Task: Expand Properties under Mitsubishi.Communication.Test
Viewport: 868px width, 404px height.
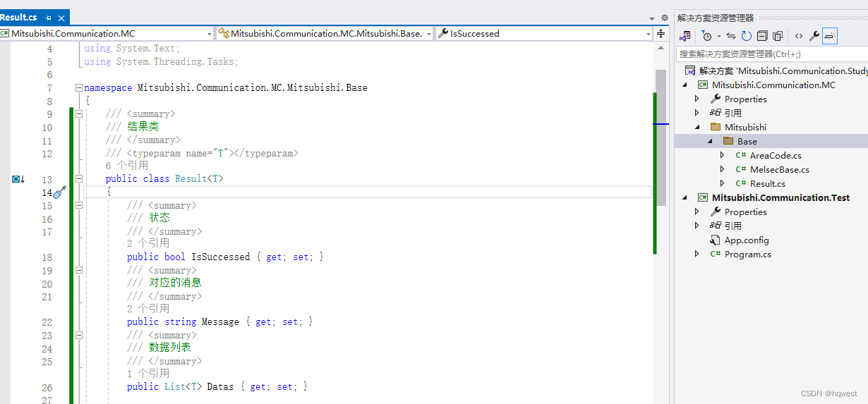Action: pos(697,212)
